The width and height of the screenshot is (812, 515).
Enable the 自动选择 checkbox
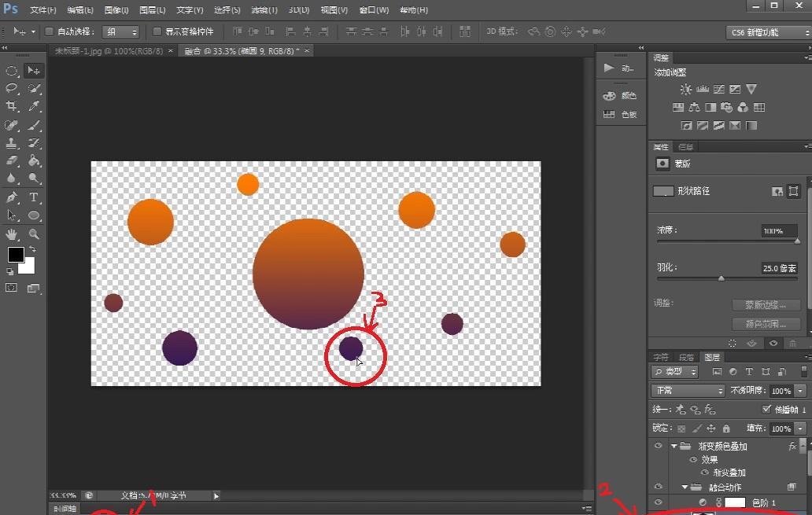coord(49,32)
